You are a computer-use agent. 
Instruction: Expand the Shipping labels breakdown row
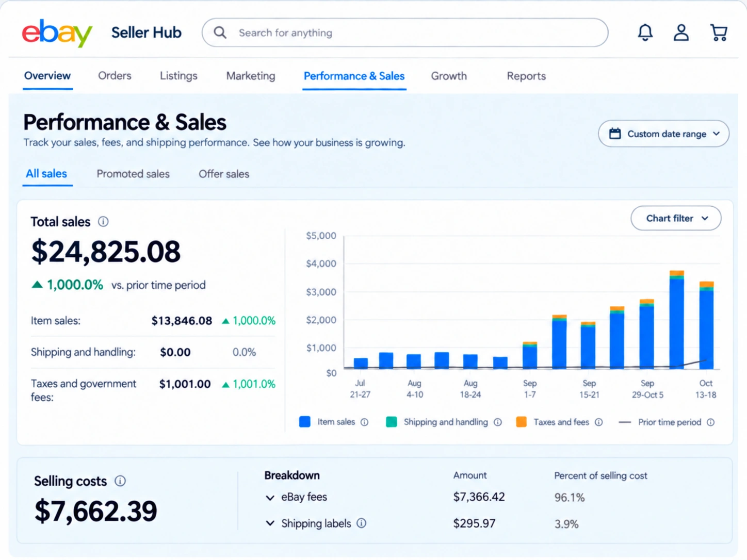[x=270, y=524]
